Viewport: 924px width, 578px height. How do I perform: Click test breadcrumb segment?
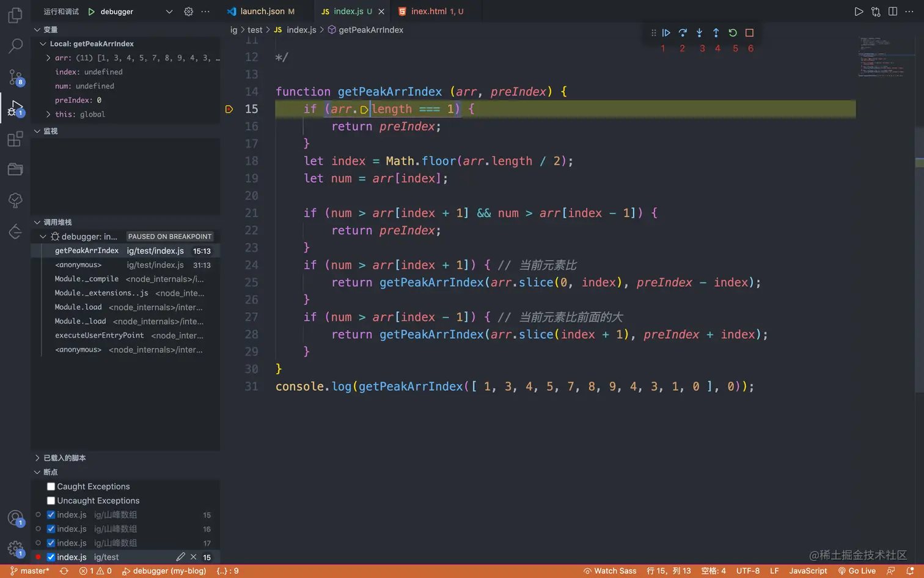click(255, 30)
